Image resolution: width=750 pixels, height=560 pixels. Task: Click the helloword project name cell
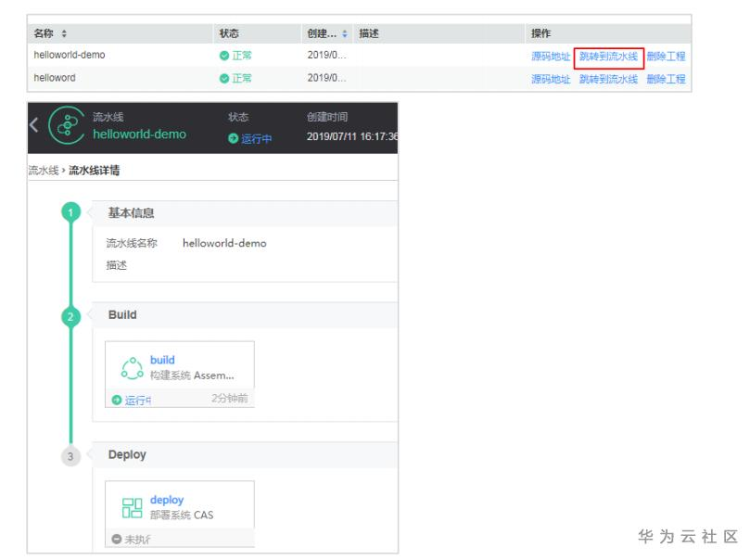[55, 78]
